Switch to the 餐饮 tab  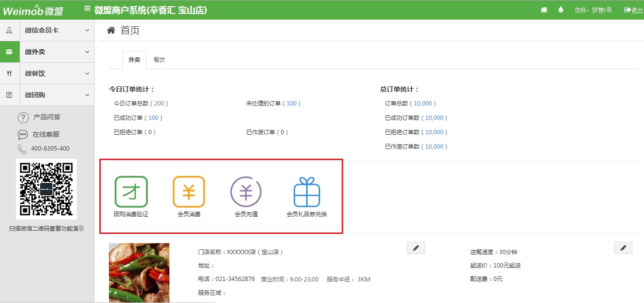coord(159,60)
